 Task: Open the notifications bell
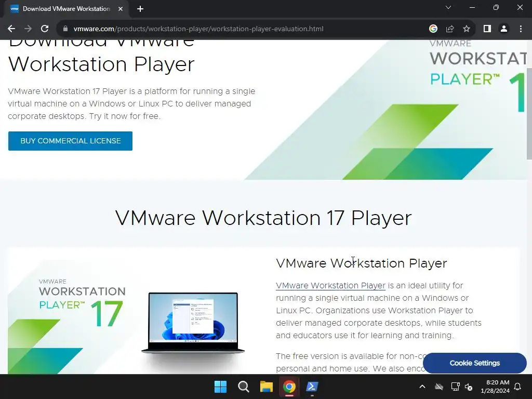click(x=518, y=387)
